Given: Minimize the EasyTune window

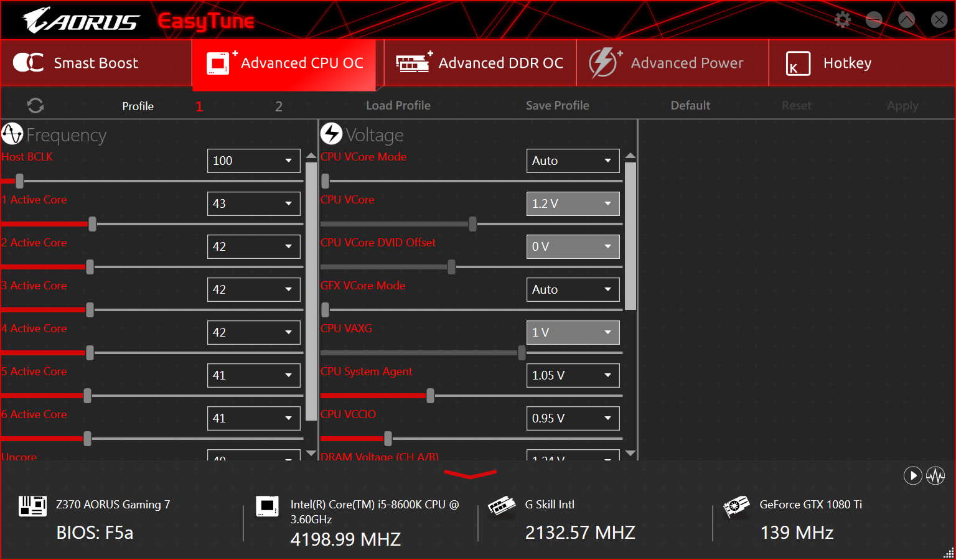Looking at the screenshot, I should [874, 20].
